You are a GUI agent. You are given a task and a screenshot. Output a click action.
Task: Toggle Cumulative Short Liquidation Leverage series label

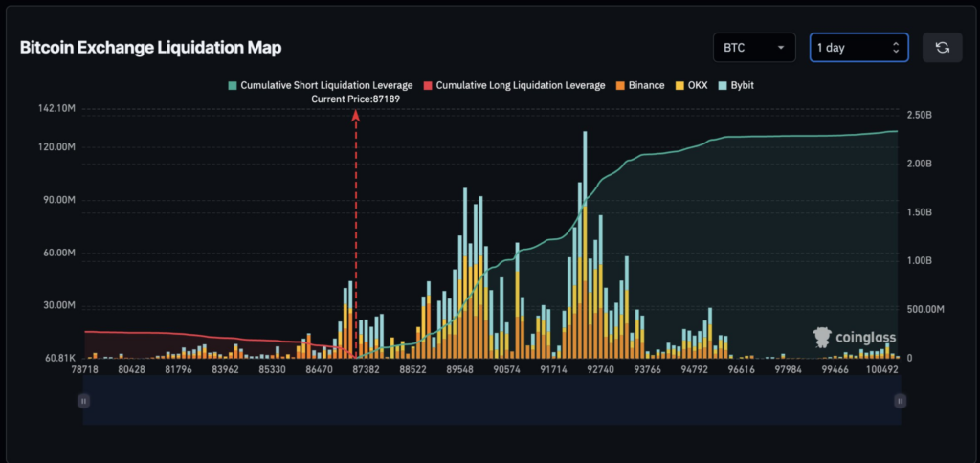[326, 86]
